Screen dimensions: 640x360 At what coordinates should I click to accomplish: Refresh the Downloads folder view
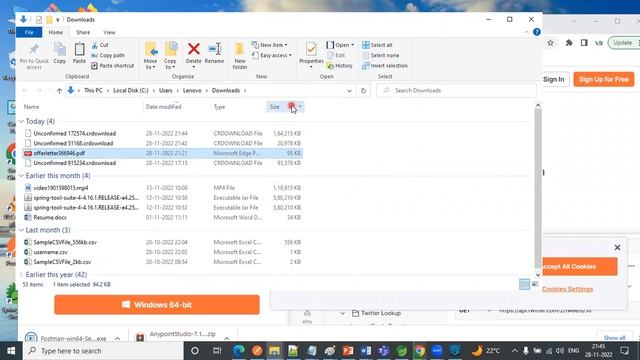pos(363,91)
